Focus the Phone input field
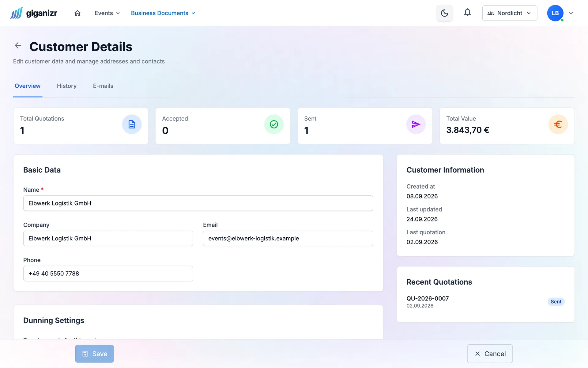 click(108, 274)
